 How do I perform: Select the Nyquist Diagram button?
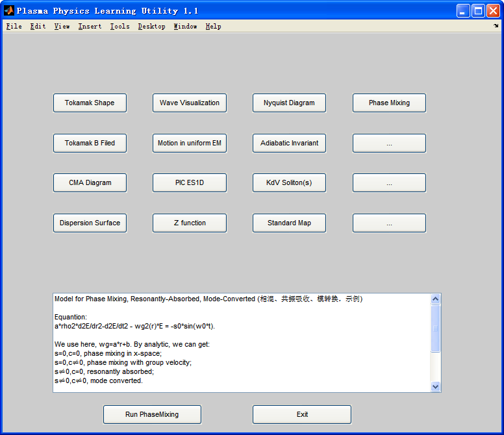click(x=289, y=103)
